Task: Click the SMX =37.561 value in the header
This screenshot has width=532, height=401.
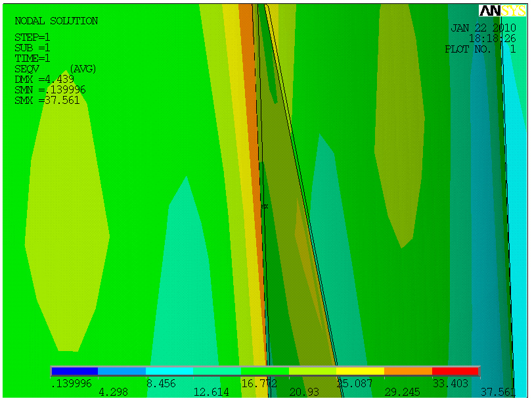Action: 47,101
